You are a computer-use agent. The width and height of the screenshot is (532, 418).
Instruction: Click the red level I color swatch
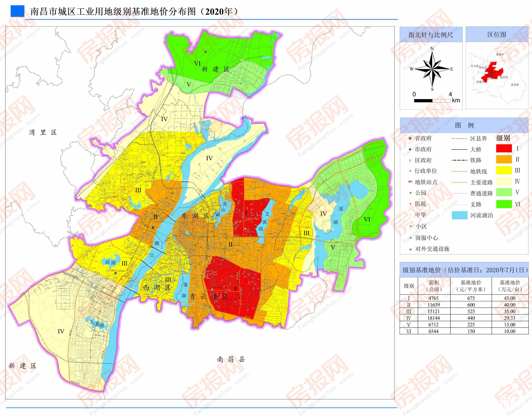tap(504, 148)
